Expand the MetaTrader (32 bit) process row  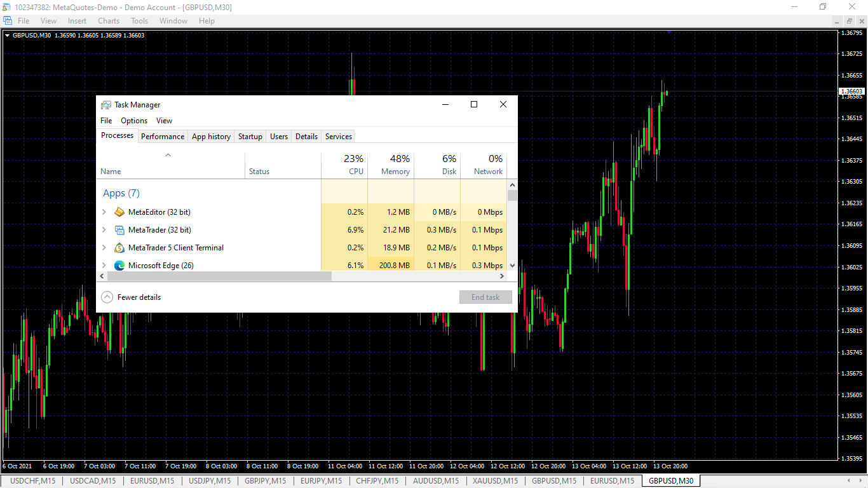point(104,230)
